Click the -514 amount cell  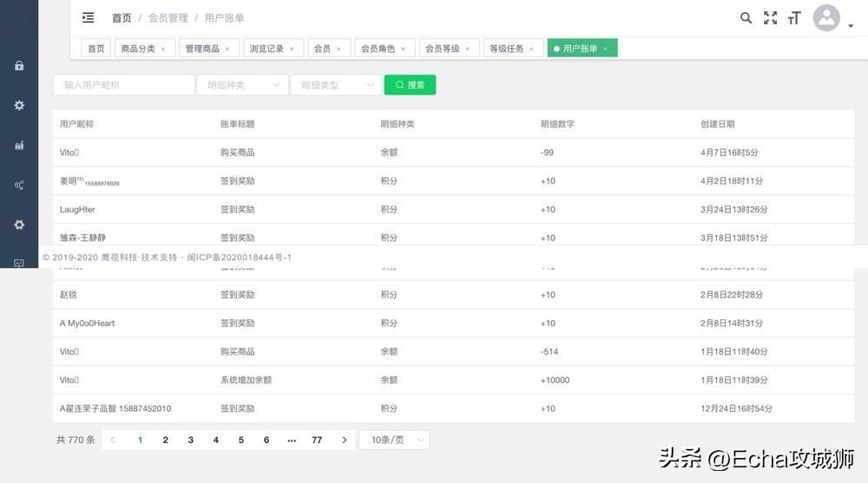tap(549, 351)
